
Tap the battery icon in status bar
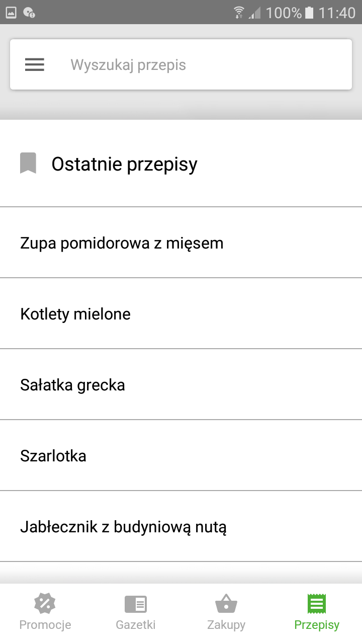(309, 13)
